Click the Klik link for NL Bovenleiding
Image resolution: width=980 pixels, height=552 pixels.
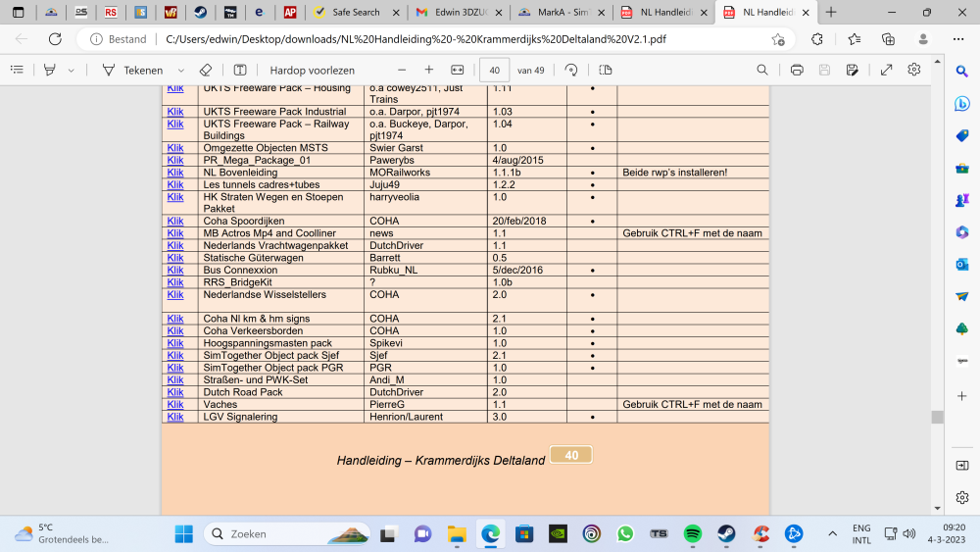click(175, 173)
